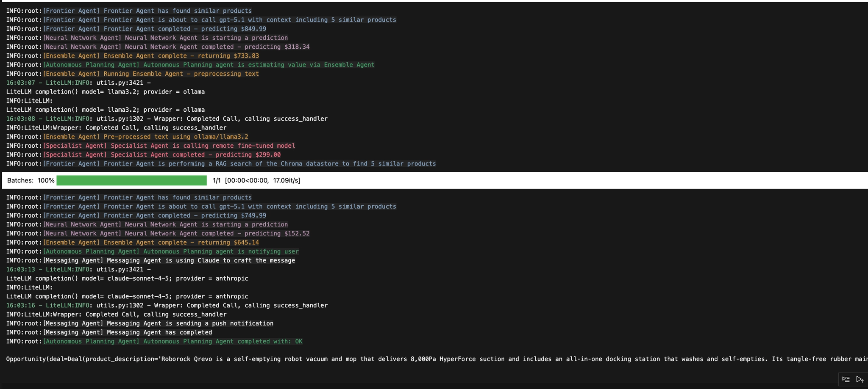The width and height of the screenshot is (868, 389).
Task: Click the Execute Above Cells icon
Action: 860,379
